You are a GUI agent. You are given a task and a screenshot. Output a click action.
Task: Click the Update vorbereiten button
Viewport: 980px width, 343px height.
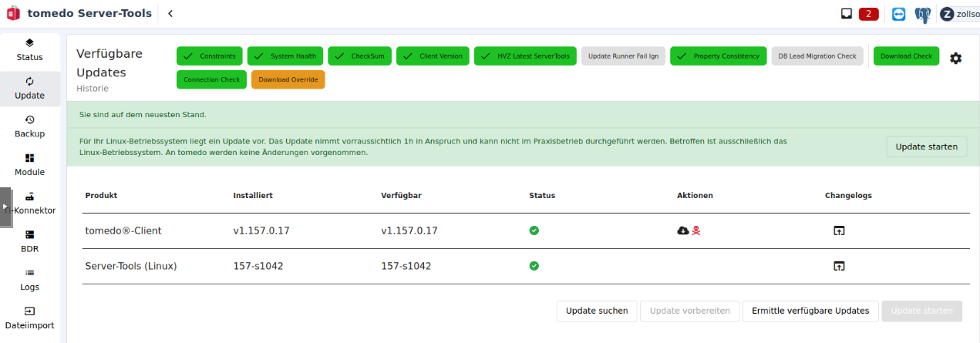[x=689, y=311]
